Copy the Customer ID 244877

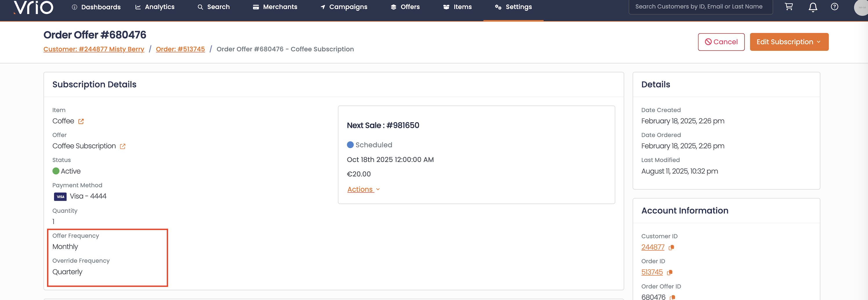[671, 247]
